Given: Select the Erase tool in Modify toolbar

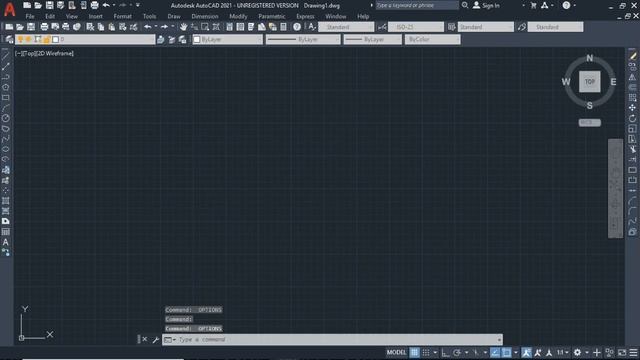Looking at the screenshot, I should [x=632, y=56].
